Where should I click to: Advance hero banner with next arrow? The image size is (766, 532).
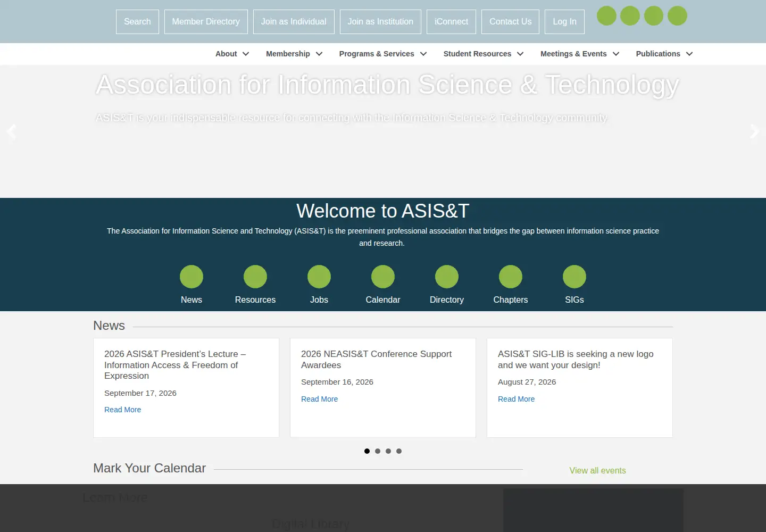click(754, 131)
